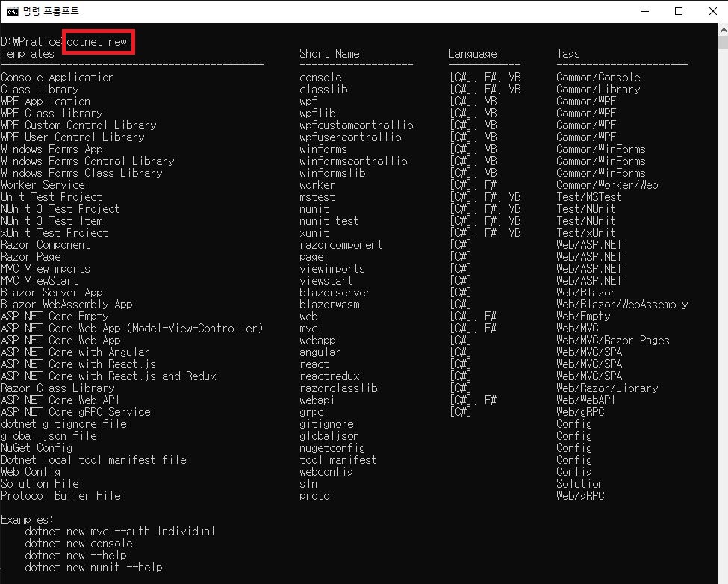Click 'ASP.NET Core Empty' template name

click(x=55, y=317)
